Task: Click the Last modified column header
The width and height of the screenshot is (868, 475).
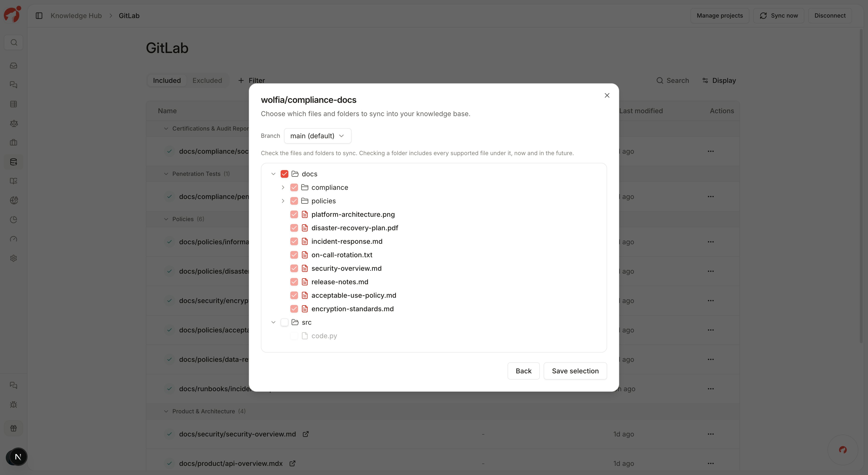Action: tap(641, 111)
